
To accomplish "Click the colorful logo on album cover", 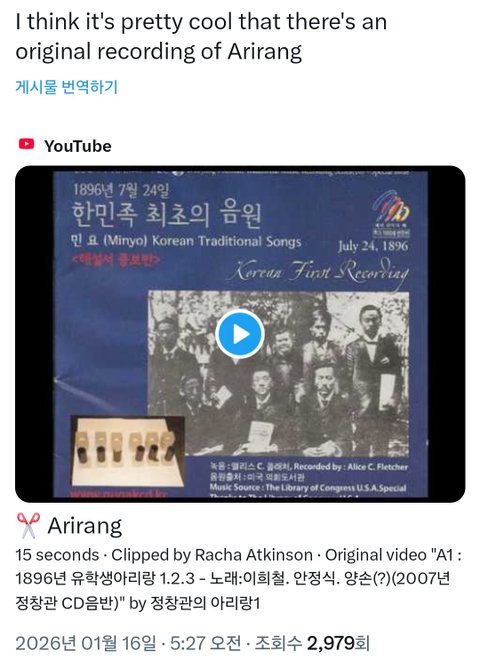I will 391,208.
